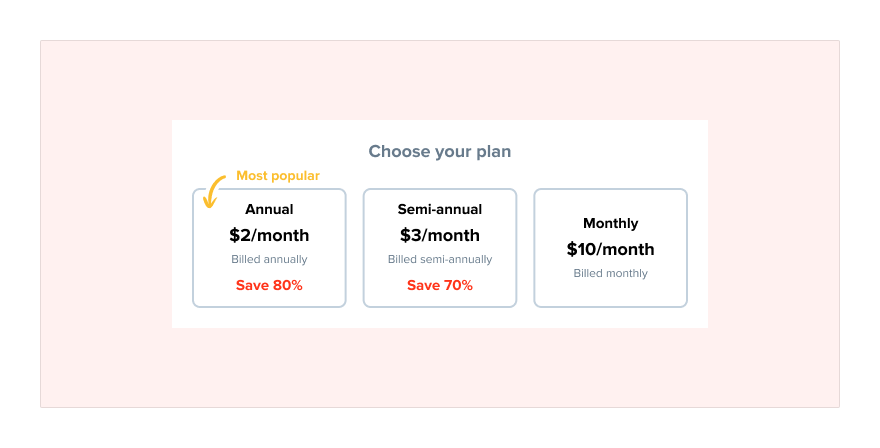Click the $3/month price
The image size is (880, 448).
[440, 236]
